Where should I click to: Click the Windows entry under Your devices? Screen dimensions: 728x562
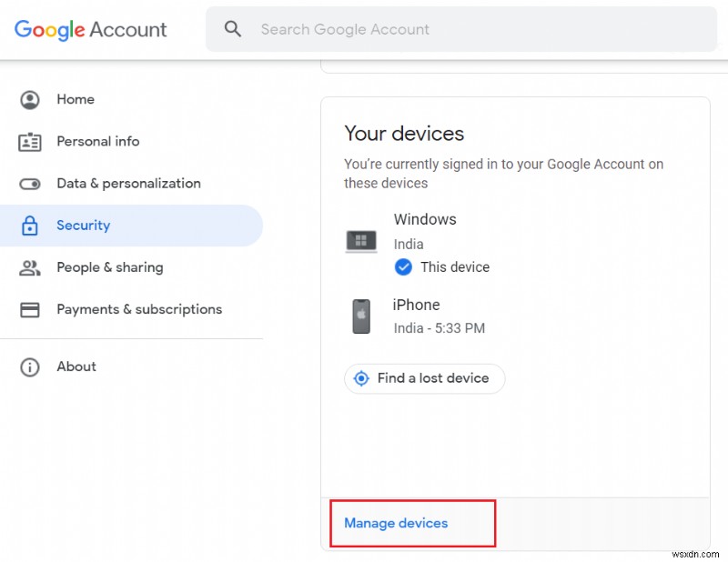[425, 219]
